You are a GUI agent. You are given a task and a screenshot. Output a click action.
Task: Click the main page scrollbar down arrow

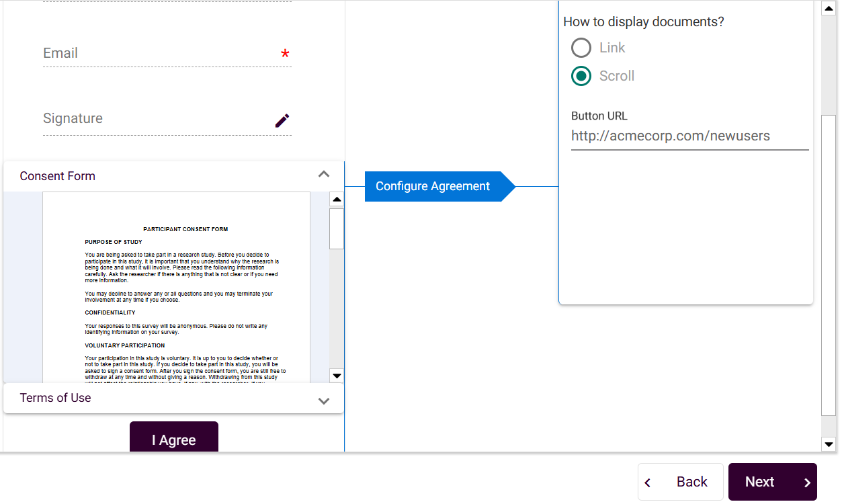click(x=829, y=444)
